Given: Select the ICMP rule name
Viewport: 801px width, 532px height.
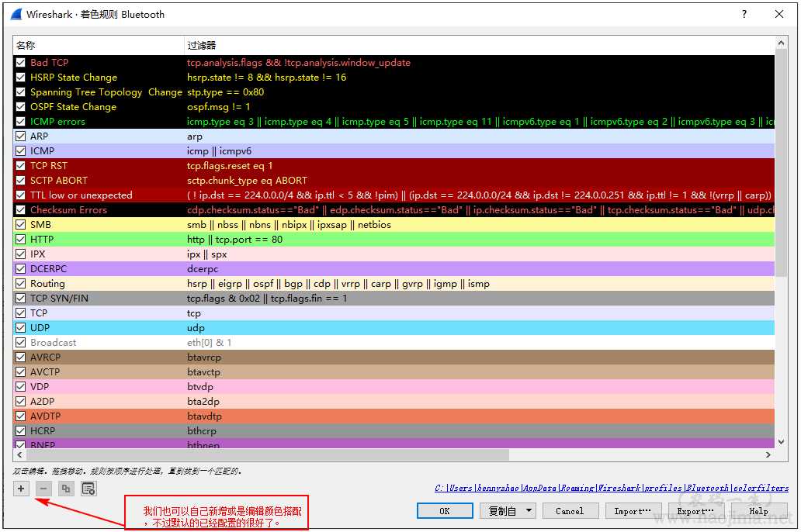Looking at the screenshot, I should pyautogui.click(x=42, y=151).
